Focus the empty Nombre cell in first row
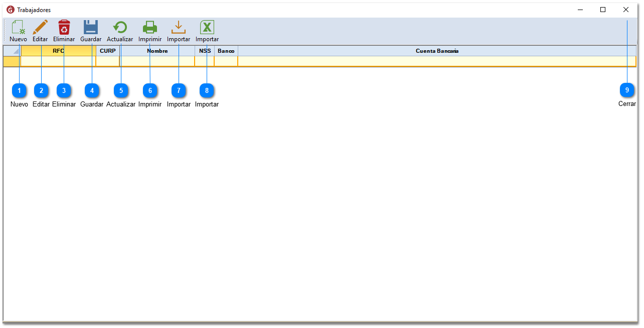 pyautogui.click(x=157, y=61)
